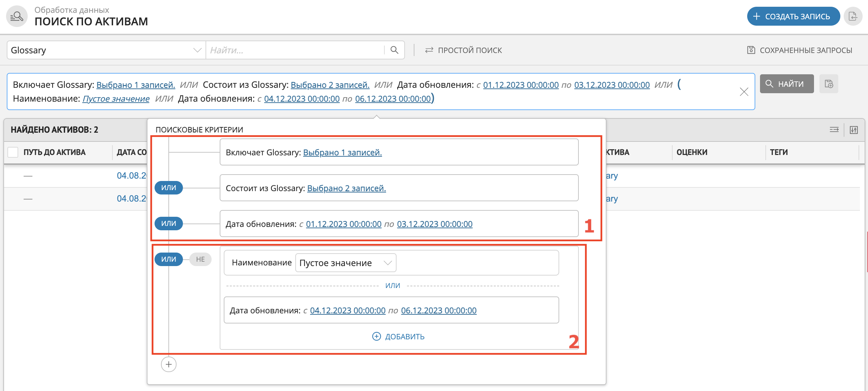Open the column settings icon in the results header
The width and height of the screenshot is (868, 391).
click(x=854, y=130)
